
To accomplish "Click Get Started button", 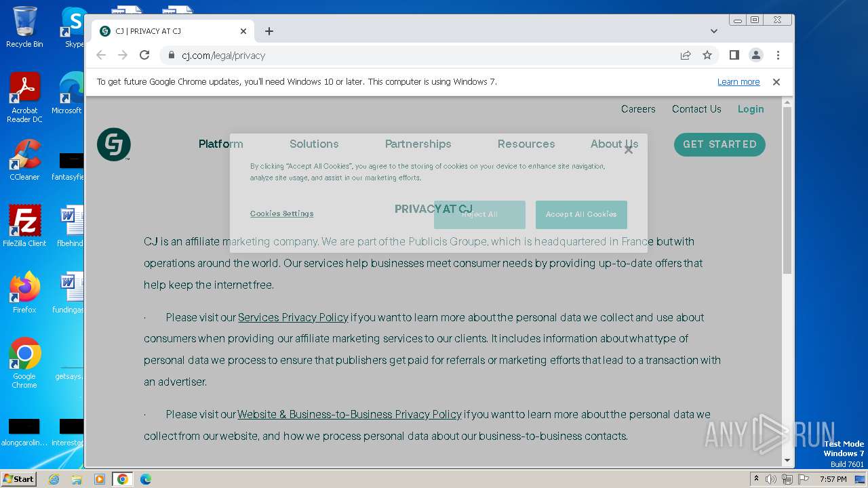I will [x=719, y=144].
